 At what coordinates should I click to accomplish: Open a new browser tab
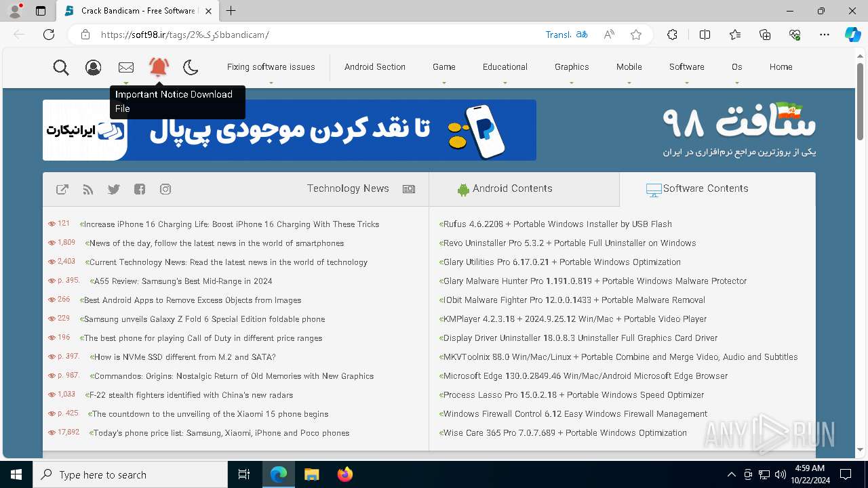coord(231,11)
